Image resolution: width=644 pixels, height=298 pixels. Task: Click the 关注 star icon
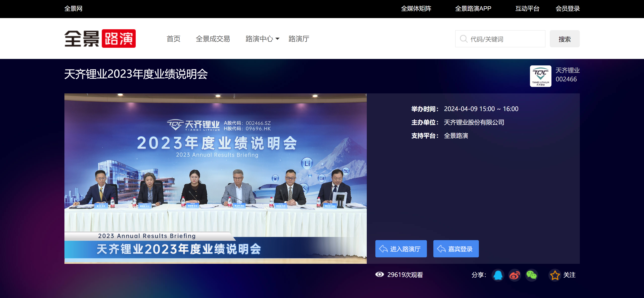coord(555,275)
